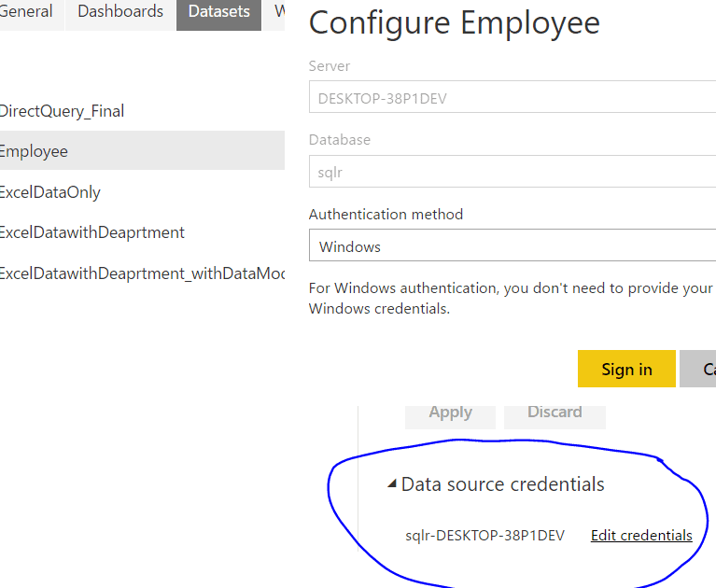Click the Configure Employee dialog heading

pyautogui.click(x=454, y=23)
